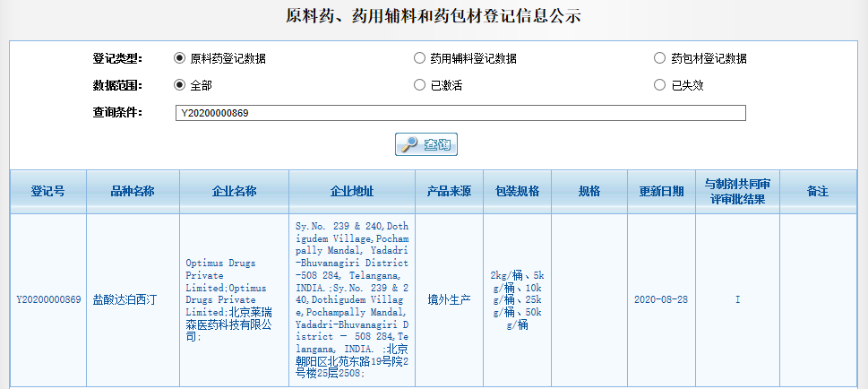Click the 查询 search button
Screen dimensions: 868x389
(426, 144)
